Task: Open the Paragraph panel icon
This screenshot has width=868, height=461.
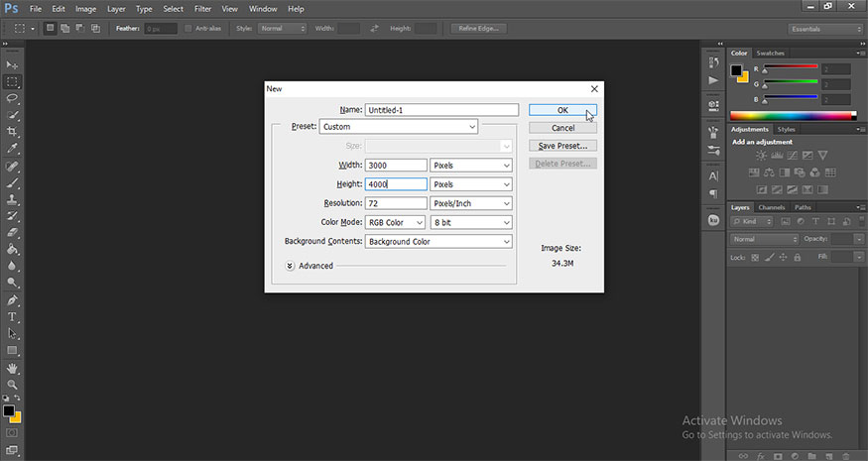Action: tap(713, 193)
